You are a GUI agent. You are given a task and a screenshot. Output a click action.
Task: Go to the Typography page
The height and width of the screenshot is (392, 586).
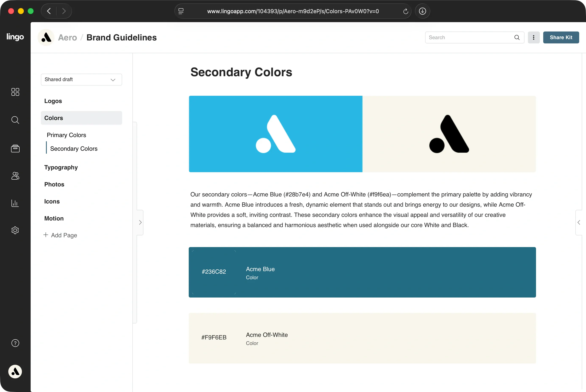[x=61, y=167]
